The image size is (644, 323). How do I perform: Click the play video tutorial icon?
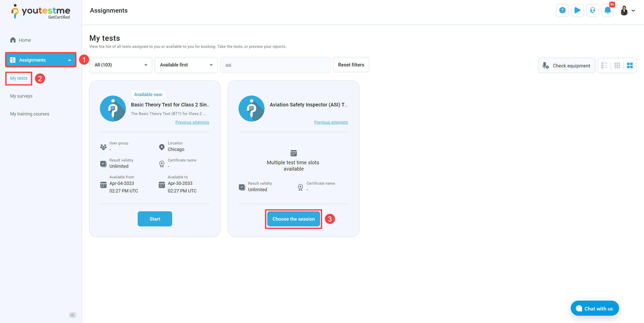click(x=577, y=10)
